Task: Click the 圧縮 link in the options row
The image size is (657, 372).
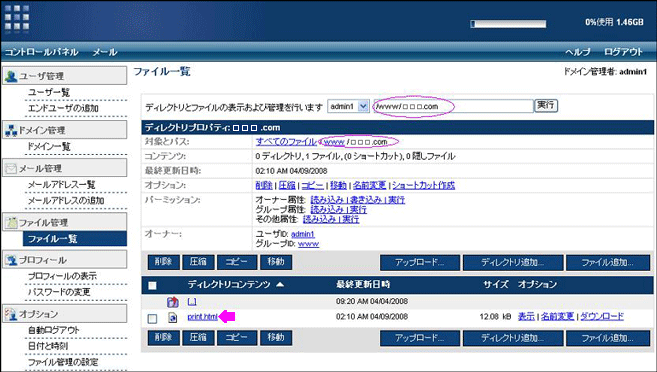Action: pos(287,185)
